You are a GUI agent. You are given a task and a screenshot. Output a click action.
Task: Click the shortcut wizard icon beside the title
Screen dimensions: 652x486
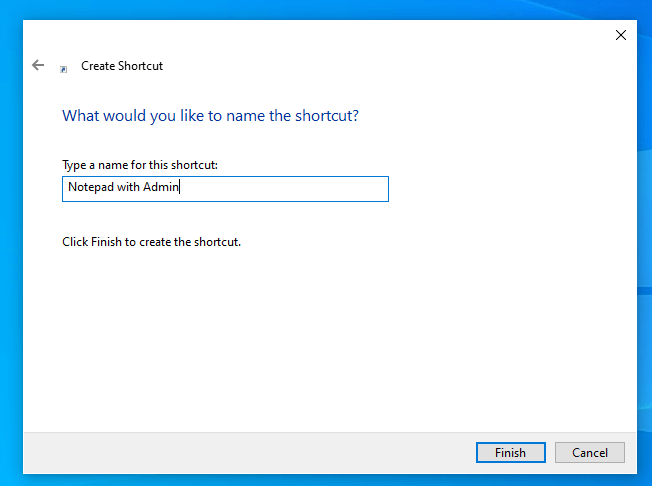click(64, 67)
